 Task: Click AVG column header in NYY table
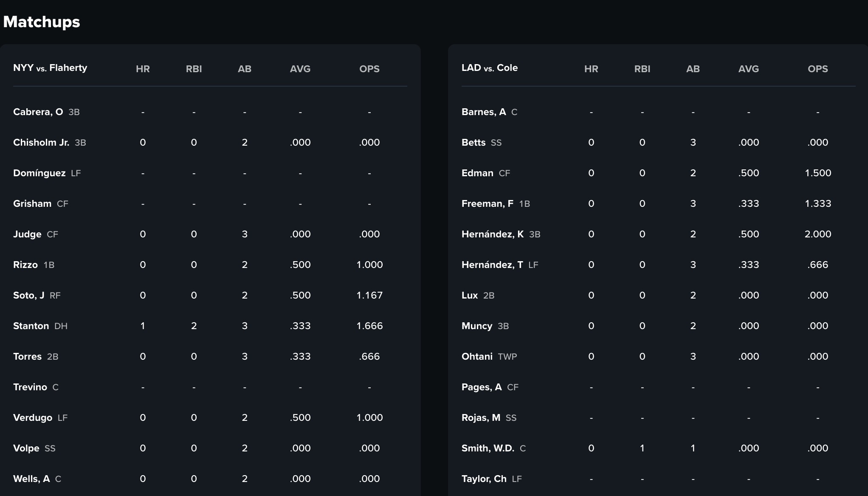300,69
